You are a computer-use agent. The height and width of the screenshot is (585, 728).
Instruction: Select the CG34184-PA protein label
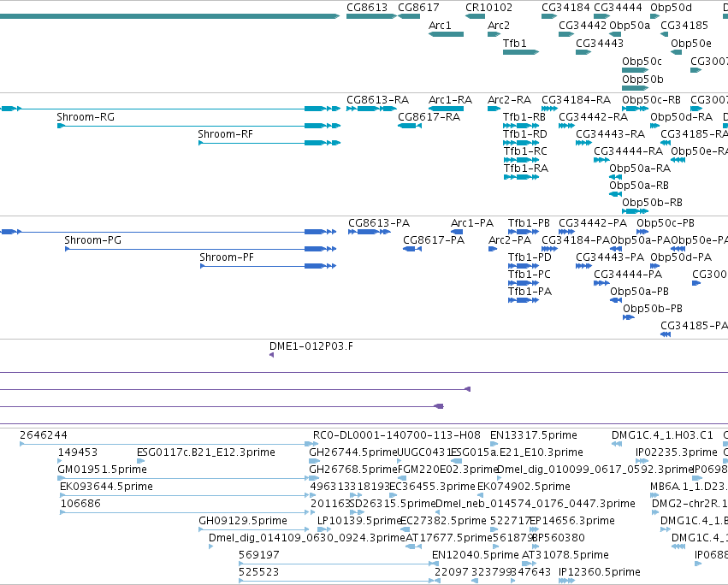point(576,240)
